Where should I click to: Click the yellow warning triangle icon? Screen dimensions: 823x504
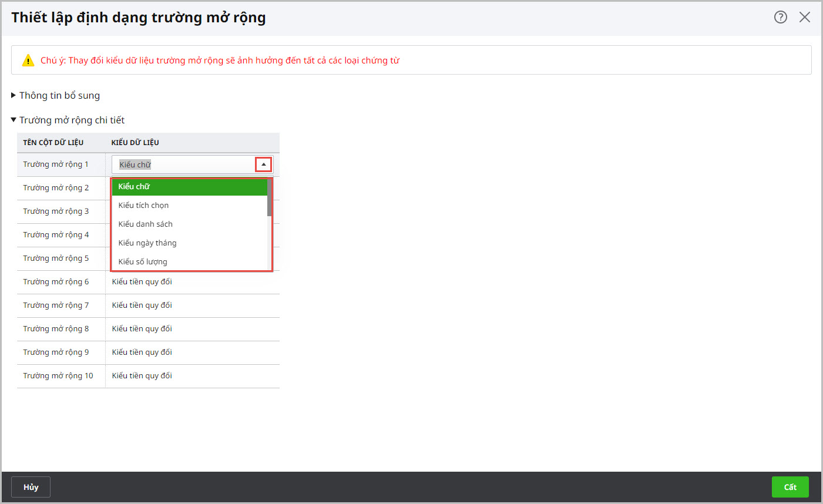tap(28, 61)
